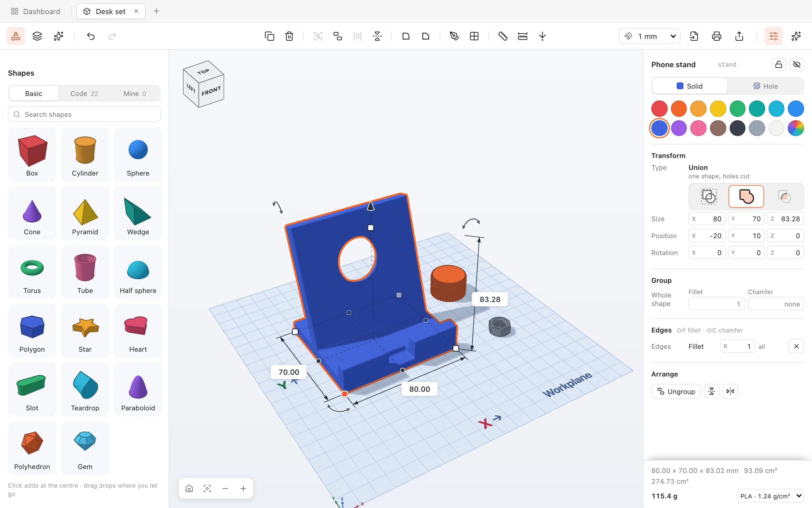This screenshot has height=508, width=812.
Task: Toggle the properties inspector panel icon
Action: click(x=773, y=36)
